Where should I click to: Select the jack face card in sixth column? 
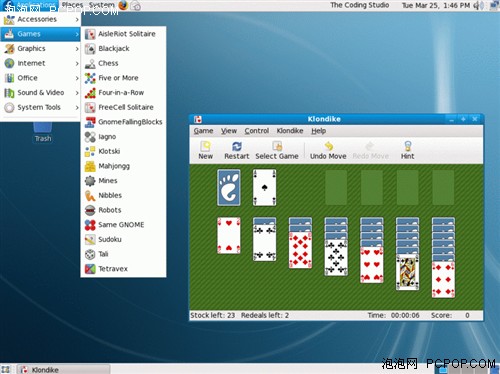(x=407, y=272)
